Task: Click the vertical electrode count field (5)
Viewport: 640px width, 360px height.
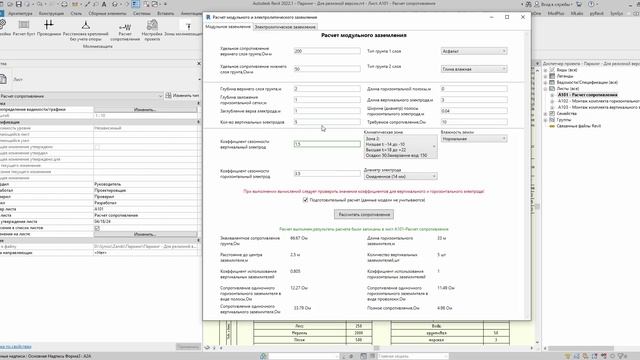Action: (x=327, y=122)
